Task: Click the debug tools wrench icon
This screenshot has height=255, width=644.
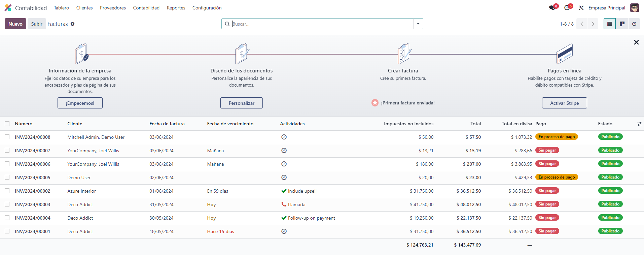Action: point(581,8)
